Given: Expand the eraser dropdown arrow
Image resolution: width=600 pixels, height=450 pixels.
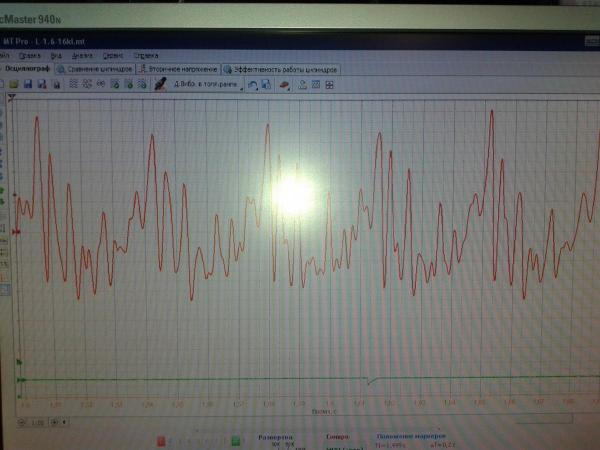Looking at the screenshot, I should click(289, 89).
